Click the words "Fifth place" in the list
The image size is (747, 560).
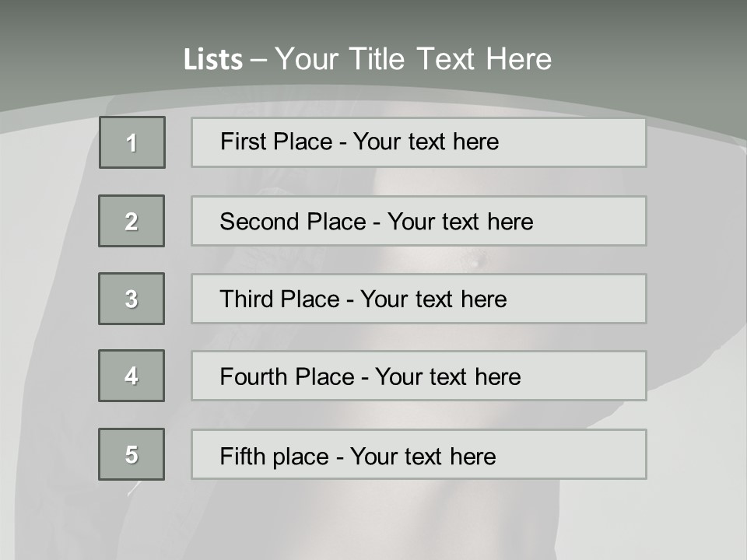[274, 456]
